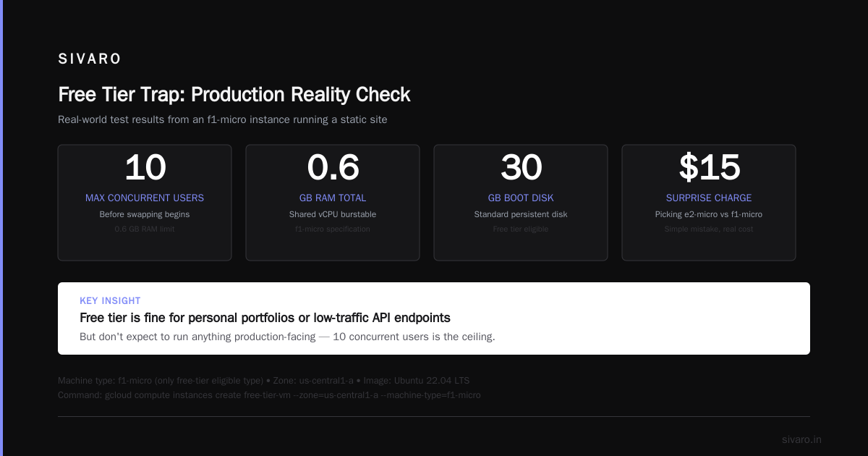Click the $15 surprise charge amount

pos(709,168)
